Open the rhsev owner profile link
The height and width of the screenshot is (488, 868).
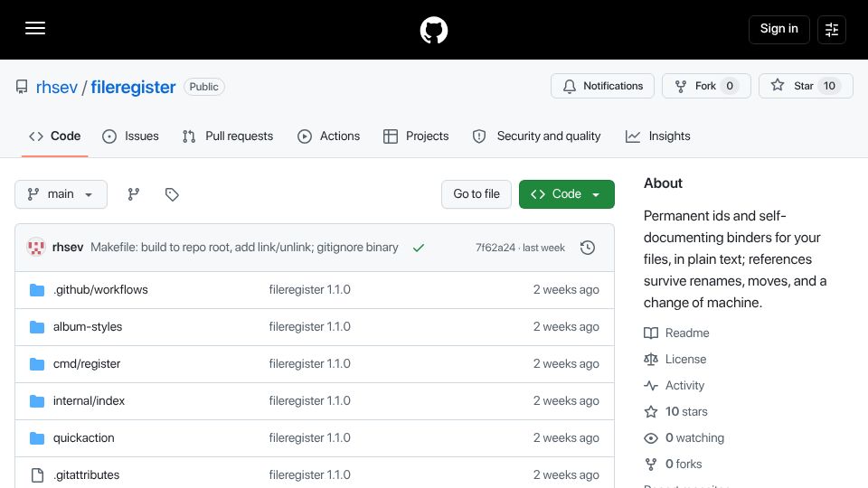(x=57, y=87)
